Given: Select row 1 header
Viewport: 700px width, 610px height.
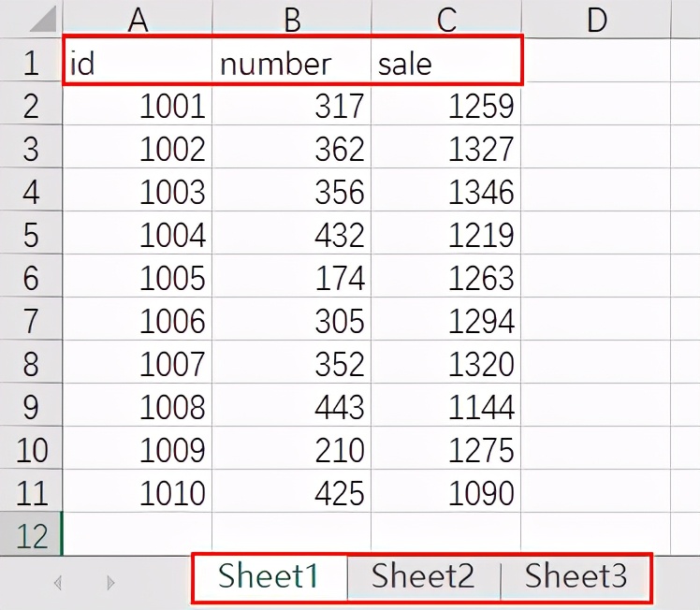Looking at the screenshot, I should click(31, 63).
